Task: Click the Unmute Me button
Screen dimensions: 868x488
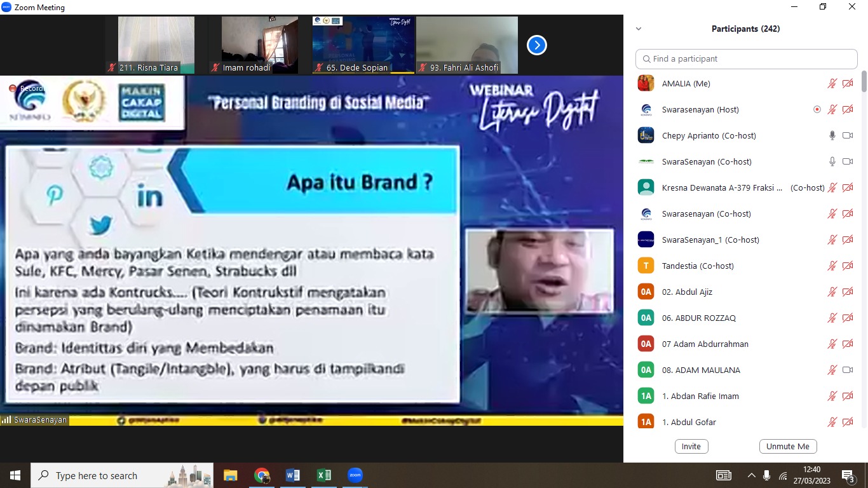Action: (x=787, y=447)
